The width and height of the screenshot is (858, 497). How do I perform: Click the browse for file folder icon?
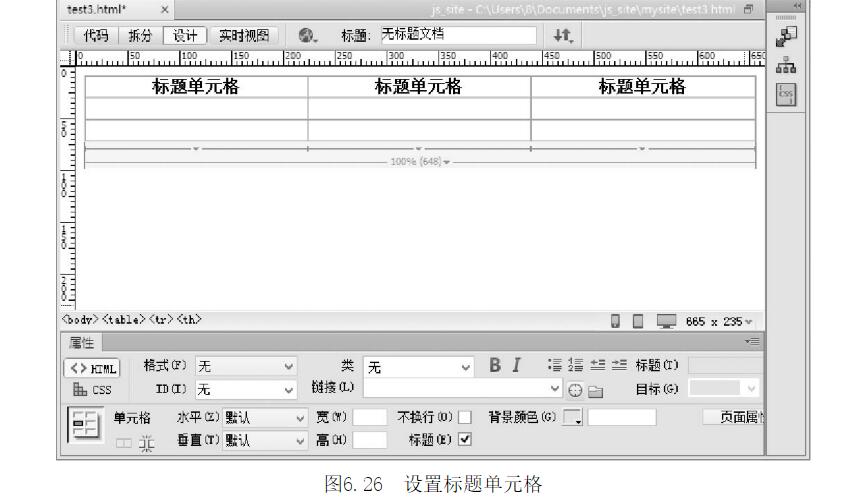[x=595, y=389]
